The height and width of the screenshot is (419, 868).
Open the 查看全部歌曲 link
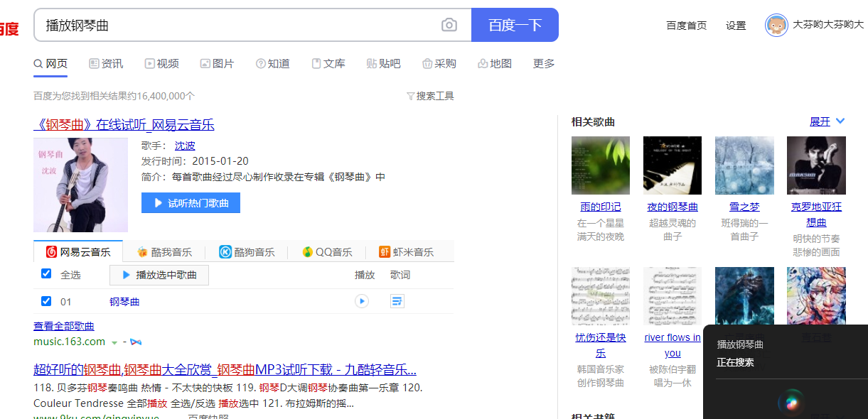(64, 326)
